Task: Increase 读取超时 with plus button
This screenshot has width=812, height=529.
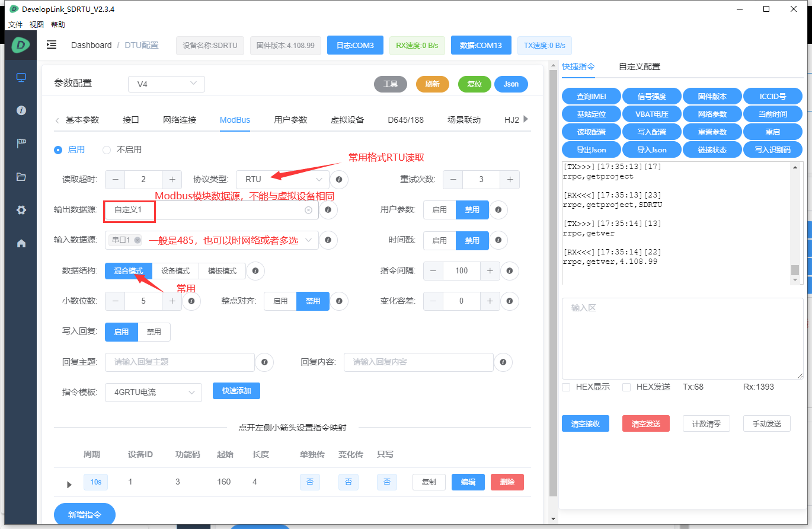Action: 172,179
